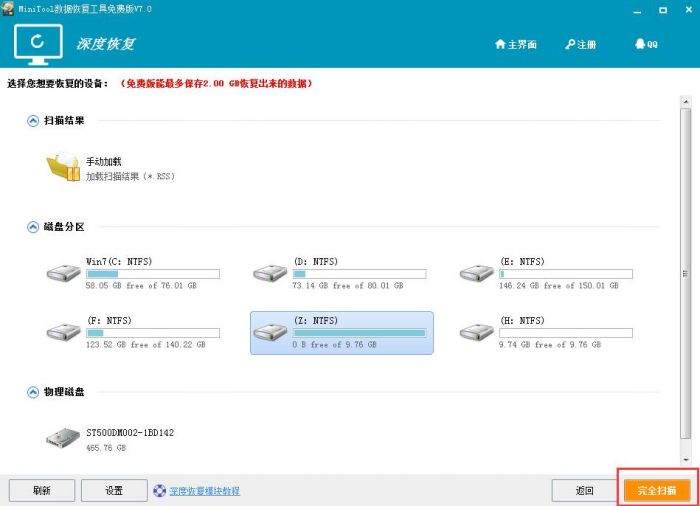Click 146.24 GB free of 150.01 GB
The height and width of the screenshot is (506, 700).
(x=559, y=286)
